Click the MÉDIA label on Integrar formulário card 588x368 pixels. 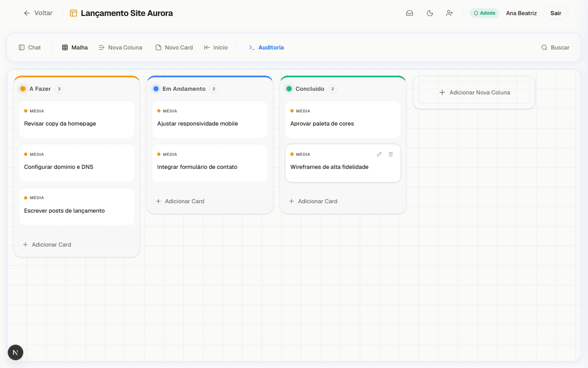(170, 154)
